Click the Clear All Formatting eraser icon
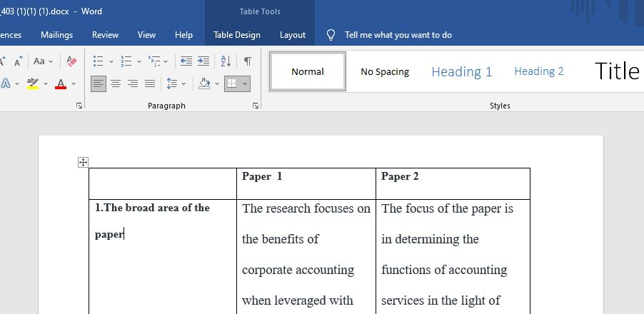 point(71,61)
